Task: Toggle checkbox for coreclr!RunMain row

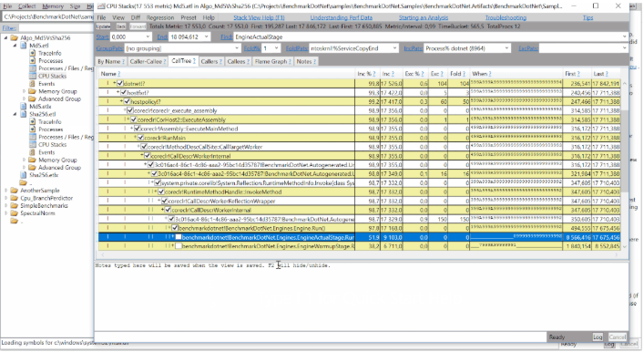Action: 140,138
